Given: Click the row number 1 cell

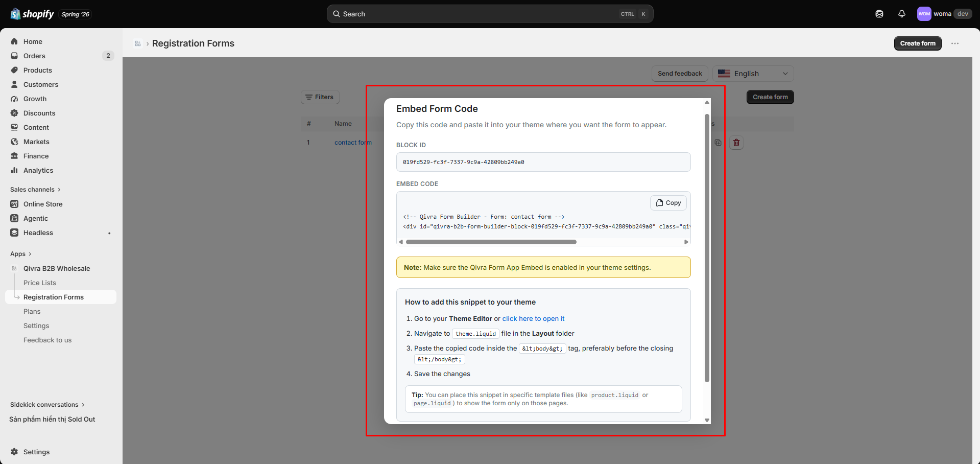Looking at the screenshot, I should click(308, 143).
